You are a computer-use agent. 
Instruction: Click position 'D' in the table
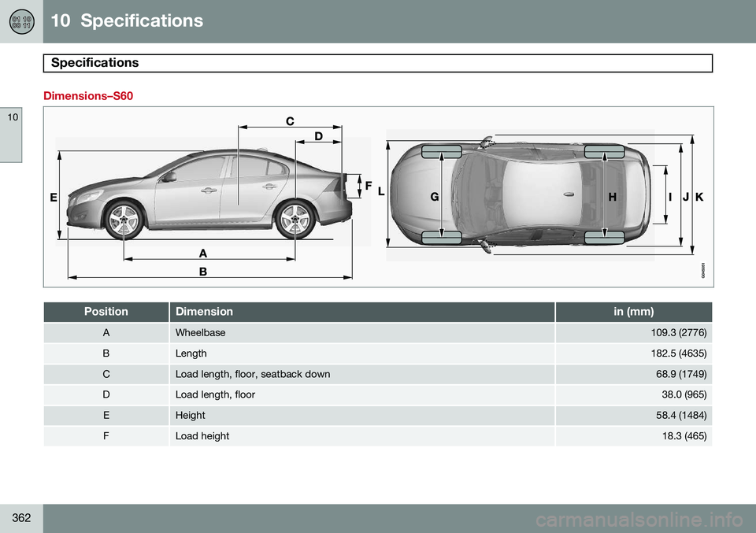[106, 394]
